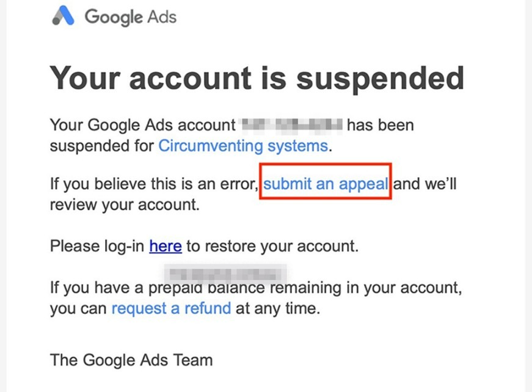Click the "here" log-in link

tap(165, 246)
